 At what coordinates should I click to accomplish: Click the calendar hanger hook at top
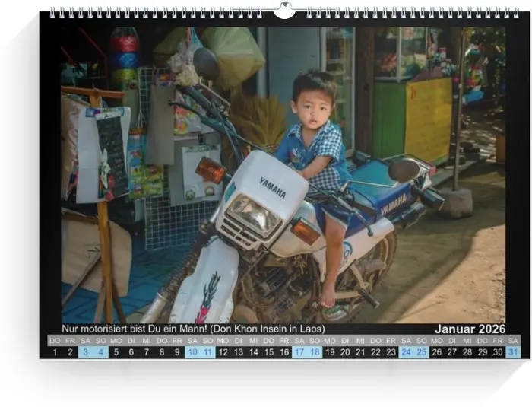284,11
